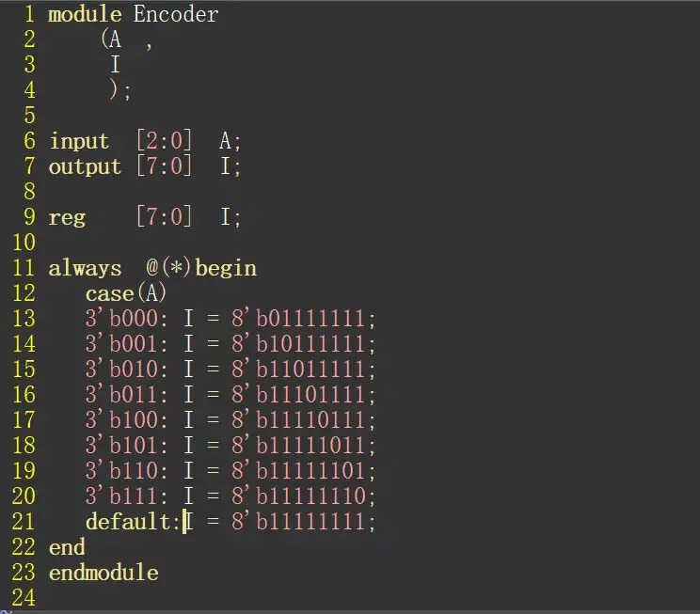This screenshot has width=700, height=614.
Task: Click the [2:0] range on the input line
Action: click(x=165, y=141)
